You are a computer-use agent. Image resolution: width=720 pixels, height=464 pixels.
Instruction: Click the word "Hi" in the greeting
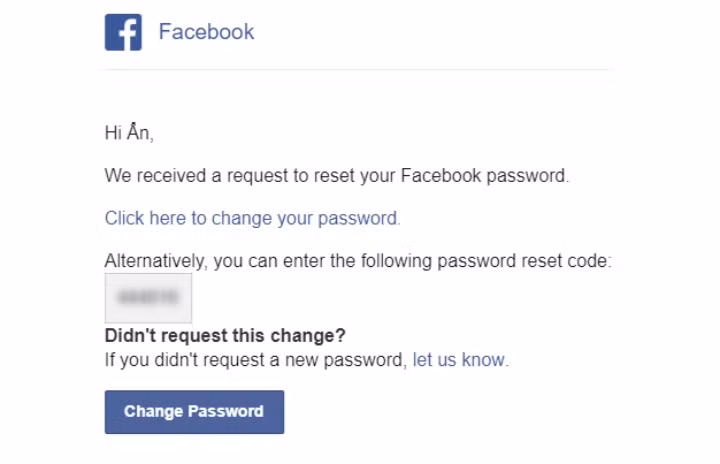(x=113, y=133)
